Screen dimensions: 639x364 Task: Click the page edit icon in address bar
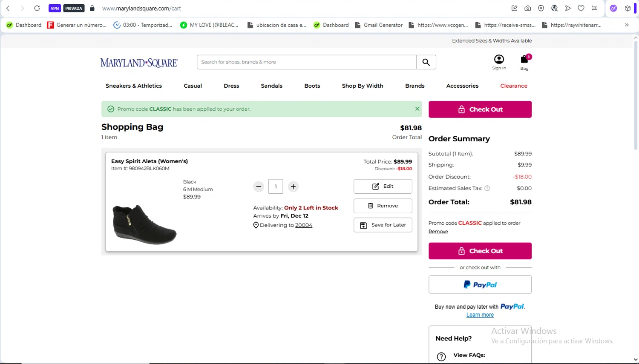(x=515, y=8)
